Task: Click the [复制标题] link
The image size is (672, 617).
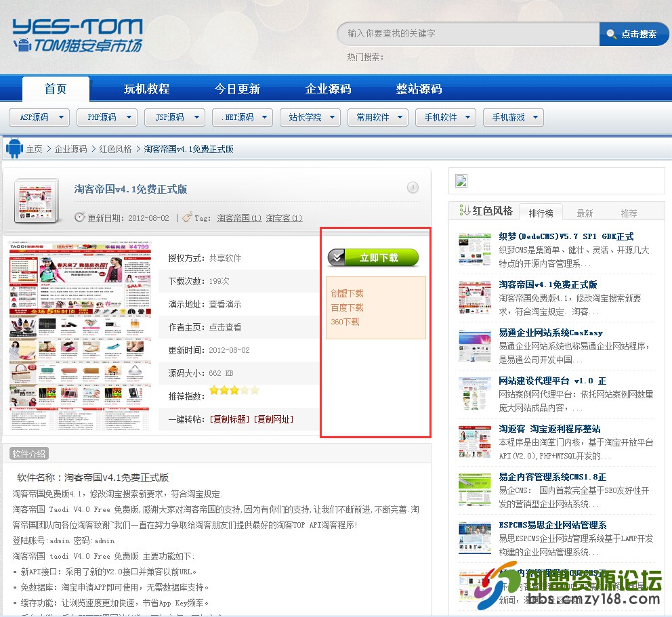Action: coord(229,419)
